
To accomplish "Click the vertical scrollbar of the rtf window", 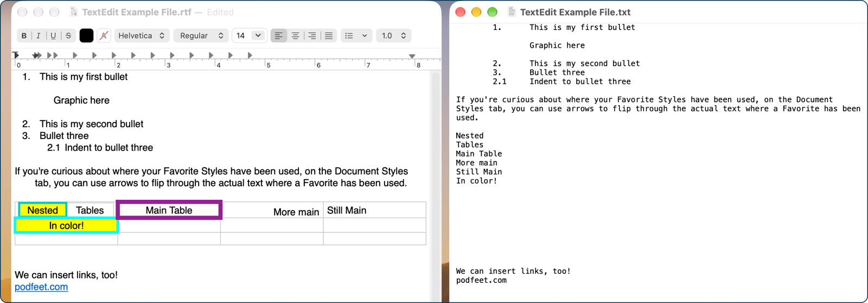I will pos(435,186).
